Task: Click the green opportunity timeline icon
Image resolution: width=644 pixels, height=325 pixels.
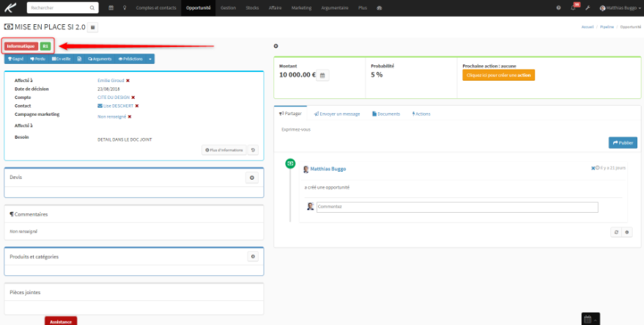Action: (290, 164)
